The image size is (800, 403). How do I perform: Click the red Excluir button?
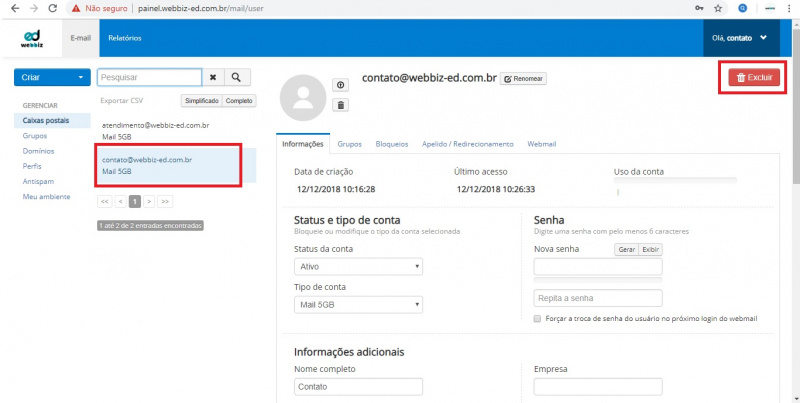(754, 77)
